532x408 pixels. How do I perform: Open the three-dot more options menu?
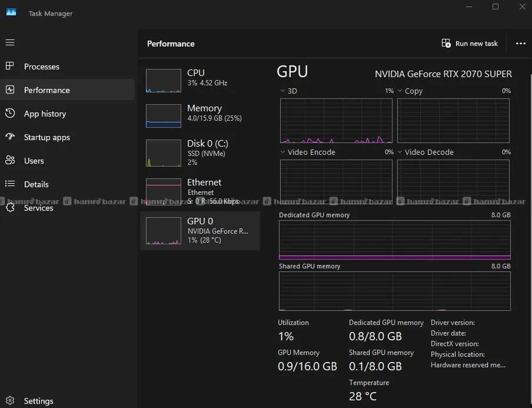(520, 44)
